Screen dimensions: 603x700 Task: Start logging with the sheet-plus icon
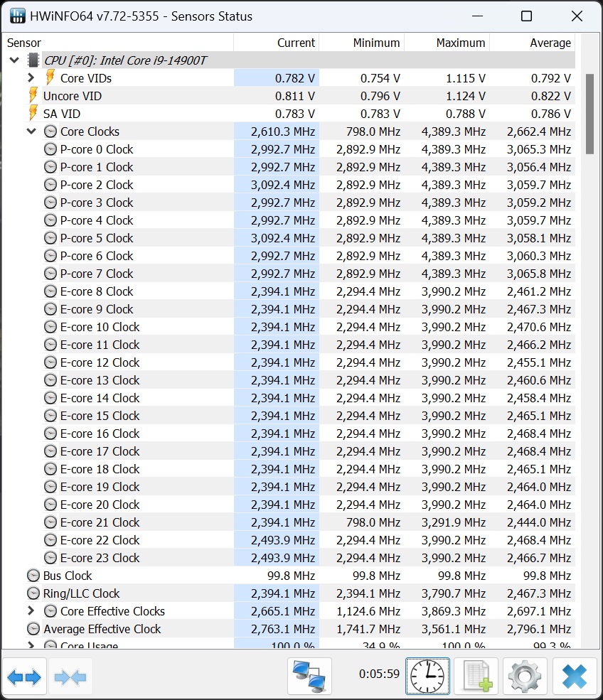[476, 676]
